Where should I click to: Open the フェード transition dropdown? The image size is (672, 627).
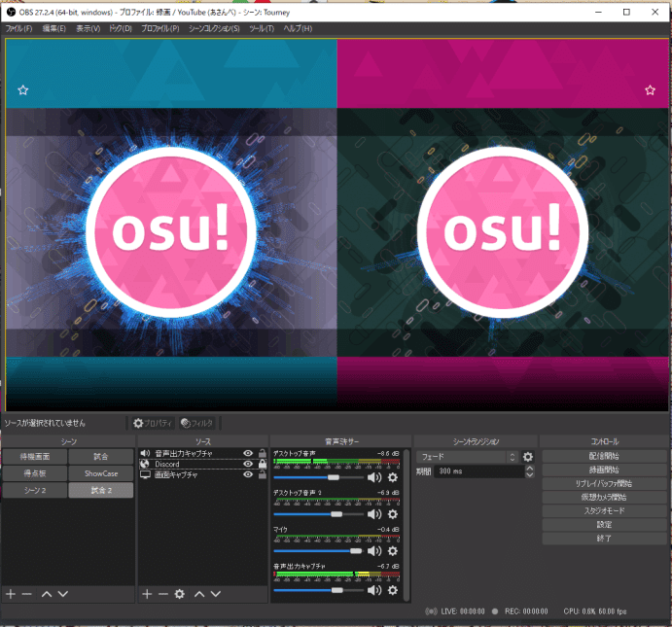(468, 457)
